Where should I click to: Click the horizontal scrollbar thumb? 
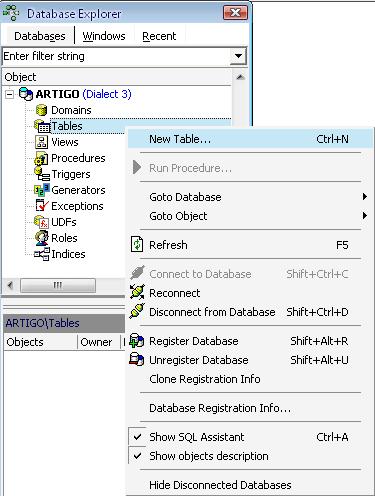pyautogui.click(x=58, y=285)
